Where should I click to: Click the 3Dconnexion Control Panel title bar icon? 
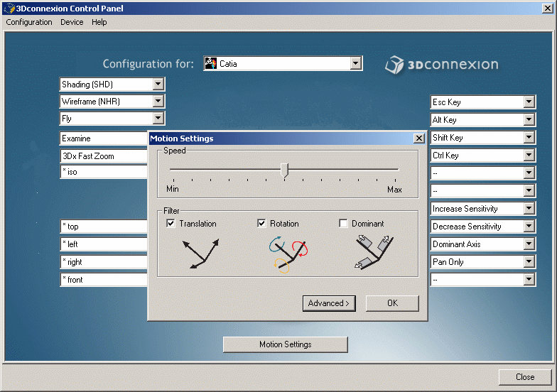(x=8, y=9)
